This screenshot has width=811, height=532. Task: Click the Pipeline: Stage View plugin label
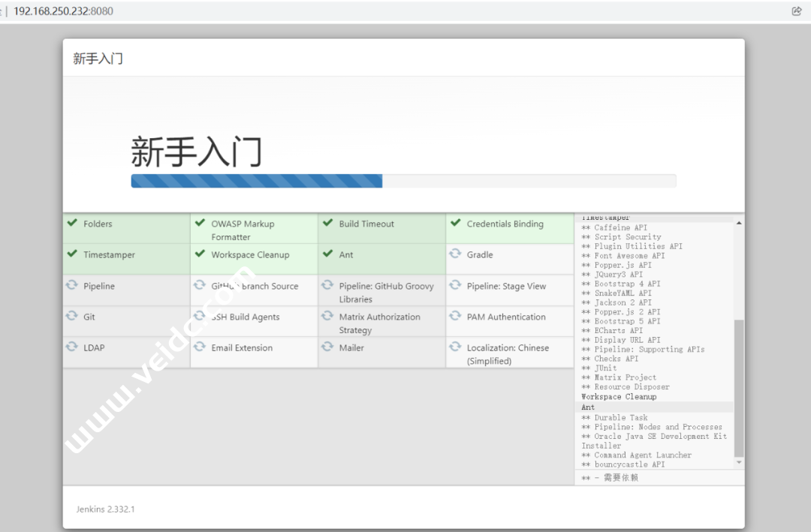tap(506, 286)
